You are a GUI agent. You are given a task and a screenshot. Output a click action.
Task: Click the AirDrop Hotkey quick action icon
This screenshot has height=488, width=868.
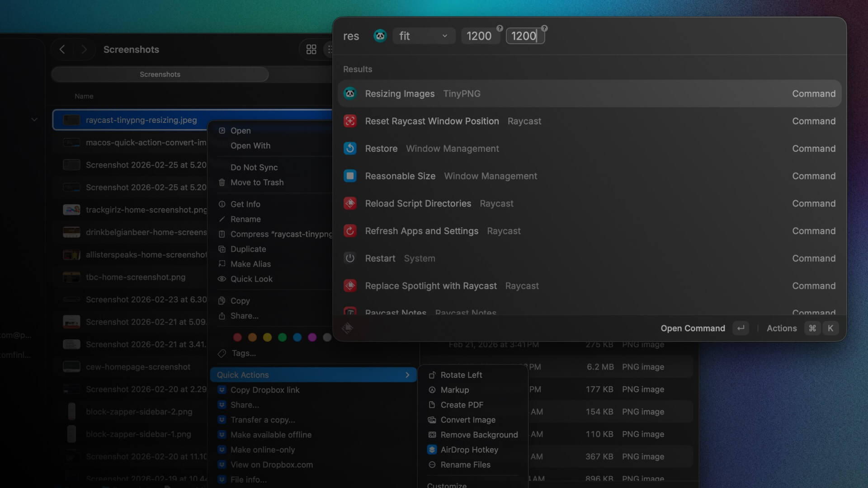(432, 450)
